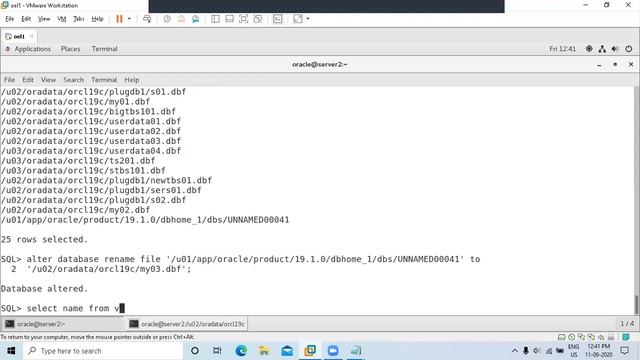
Task: Click VMware Workstation taskbar icon
Action: pos(310,351)
